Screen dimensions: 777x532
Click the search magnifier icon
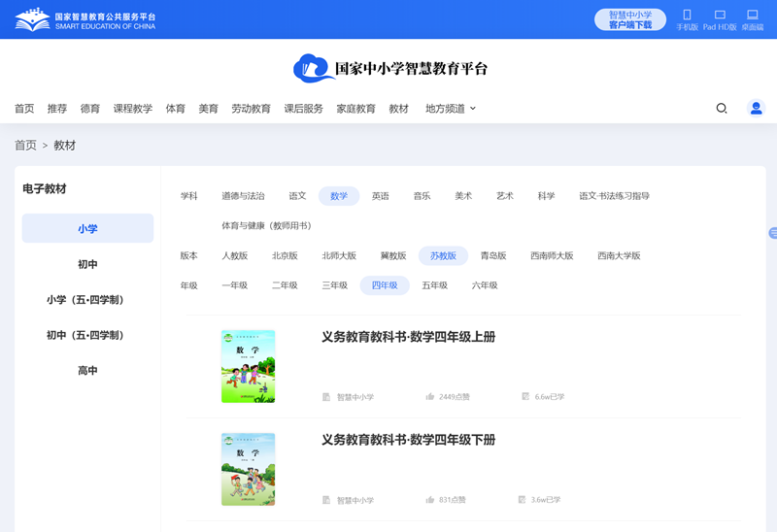722,108
